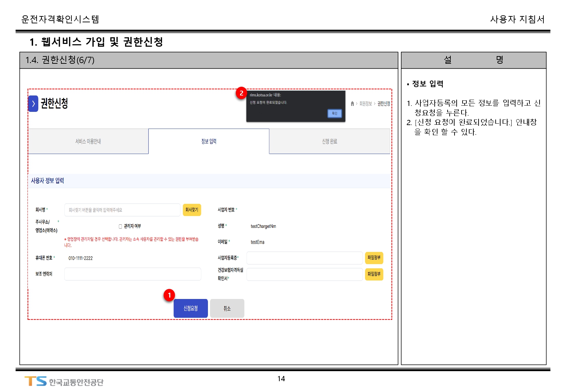The width and height of the screenshot is (566, 392).
Task: Submit the form with the 신청요청 button
Action: click(x=191, y=308)
